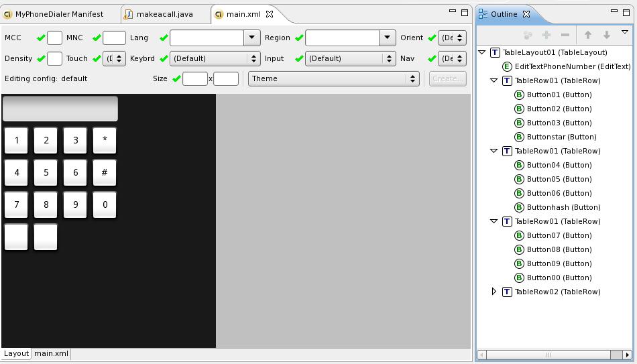Click the move down arrow in Outline toolbar
The height and width of the screenshot is (364, 637).
coord(607,35)
